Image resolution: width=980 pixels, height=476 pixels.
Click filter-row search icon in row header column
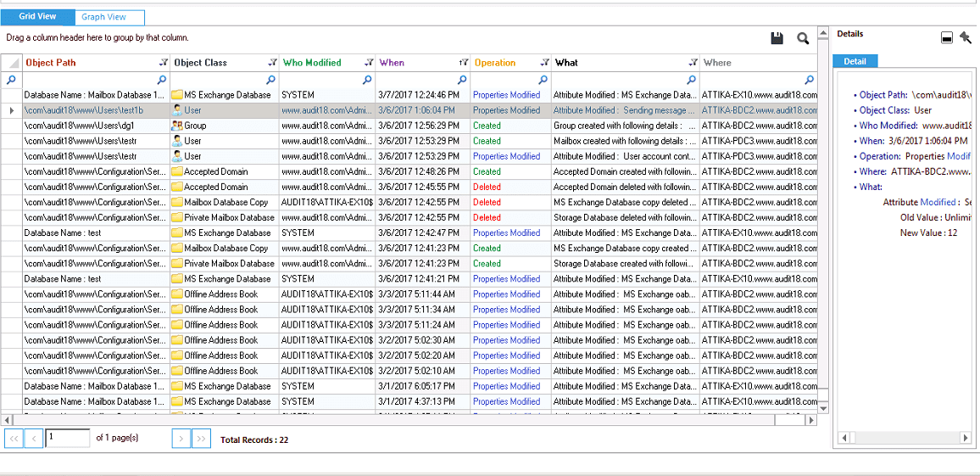pos(11,80)
